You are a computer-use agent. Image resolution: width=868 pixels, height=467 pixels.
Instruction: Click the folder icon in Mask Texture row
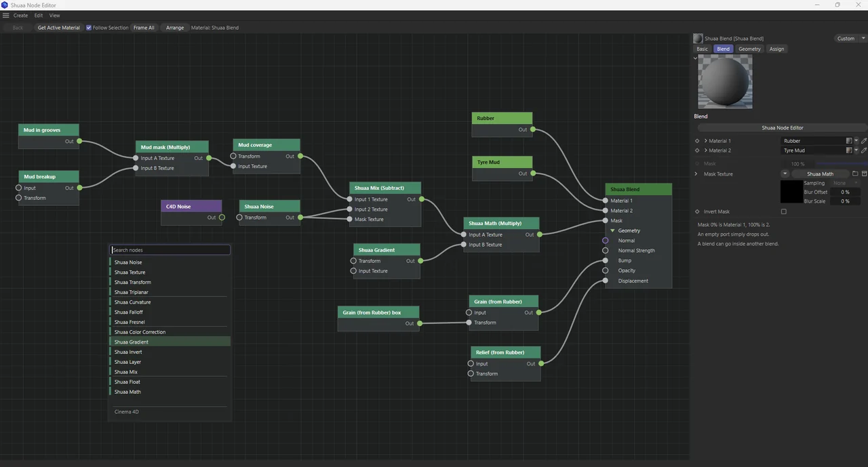(855, 174)
